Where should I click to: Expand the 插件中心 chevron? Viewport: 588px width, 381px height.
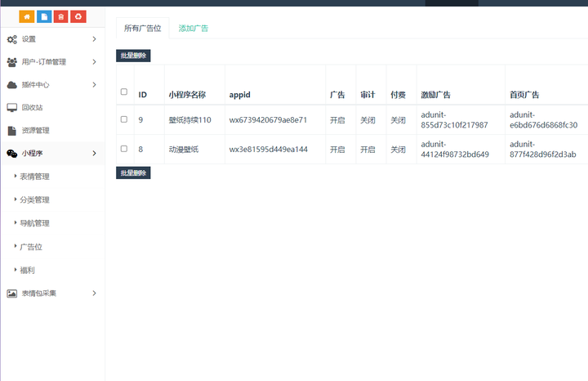94,84
